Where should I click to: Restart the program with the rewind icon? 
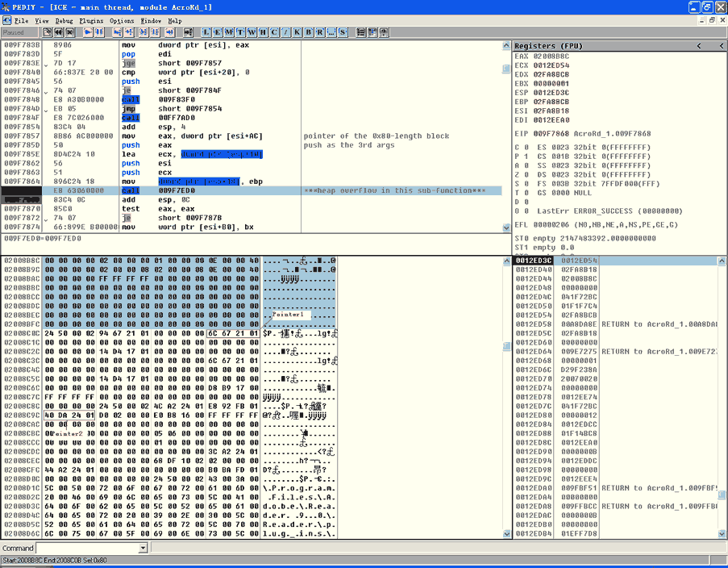[59, 32]
